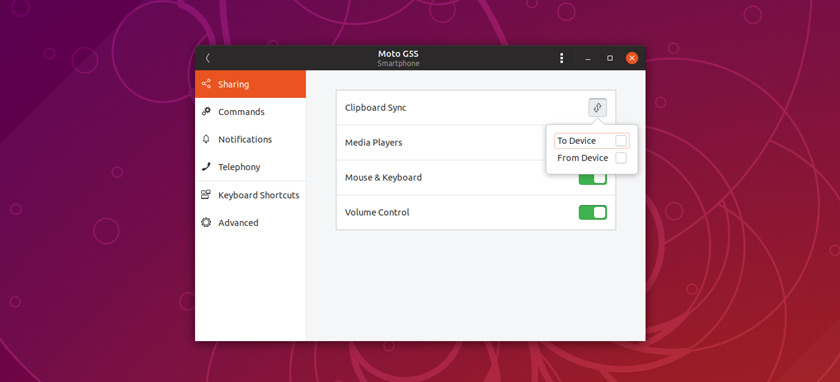Go to the Telephony page
The image size is (840, 382).
250,167
